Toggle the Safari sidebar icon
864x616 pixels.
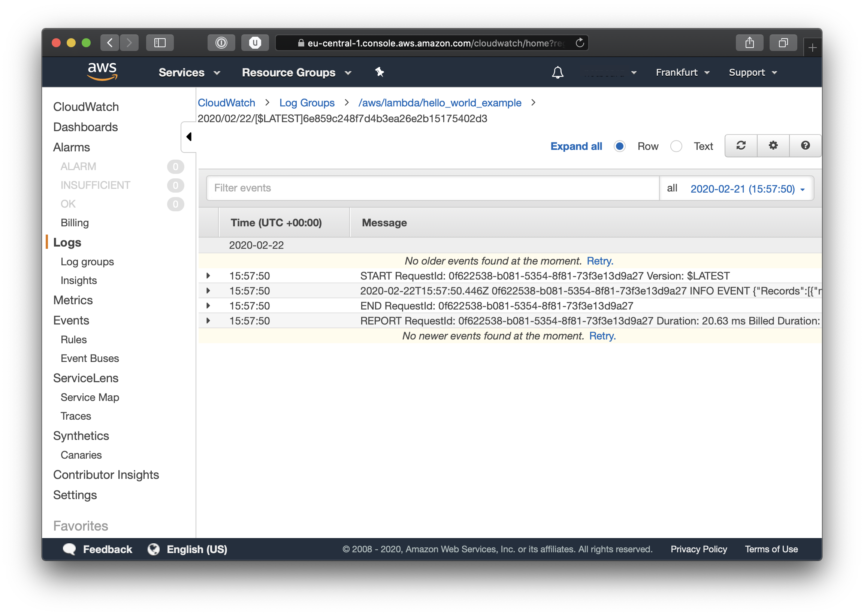pos(160,43)
